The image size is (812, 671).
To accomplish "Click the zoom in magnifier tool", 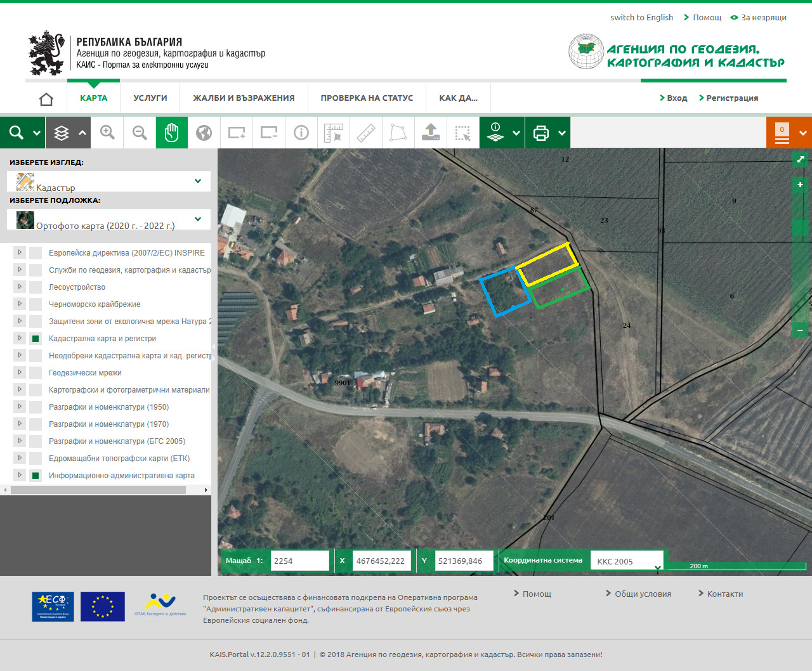I will point(107,133).
